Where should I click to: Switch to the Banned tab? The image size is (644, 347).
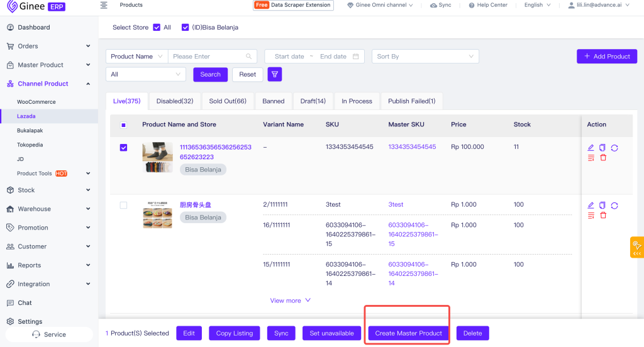click(273, 101)
